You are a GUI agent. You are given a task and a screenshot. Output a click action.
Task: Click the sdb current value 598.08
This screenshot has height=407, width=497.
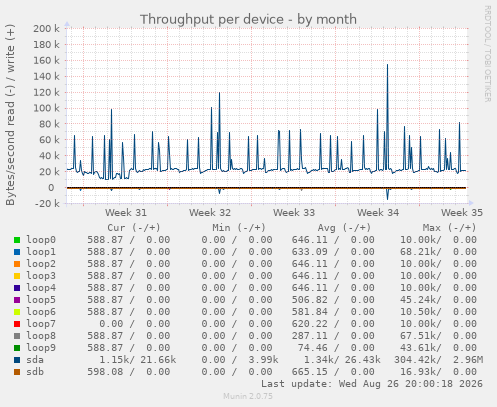click(105, 372)
